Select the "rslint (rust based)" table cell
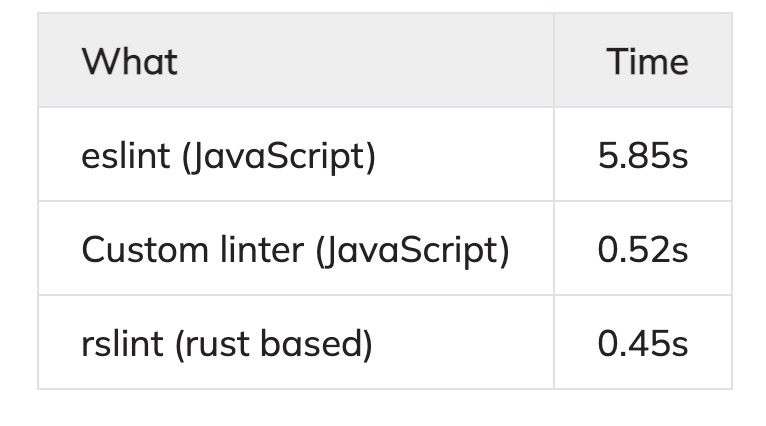766x426 pixels. pos(226,343)
